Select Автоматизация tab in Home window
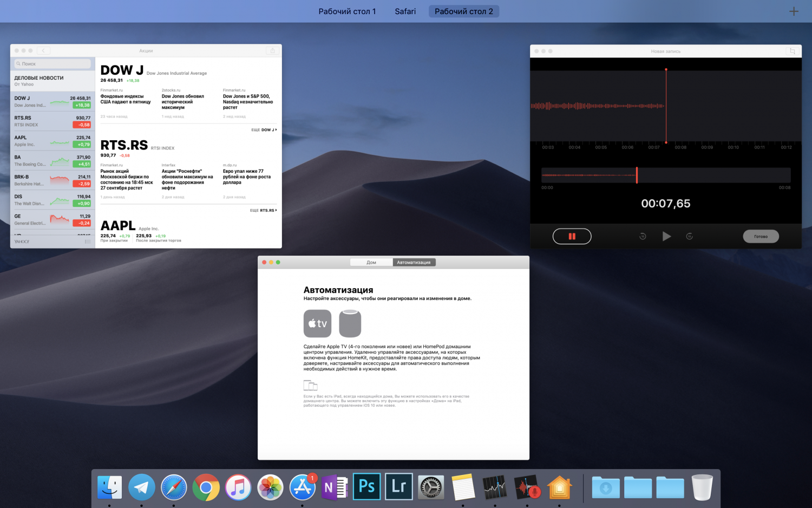 click(x=414, y=262)
